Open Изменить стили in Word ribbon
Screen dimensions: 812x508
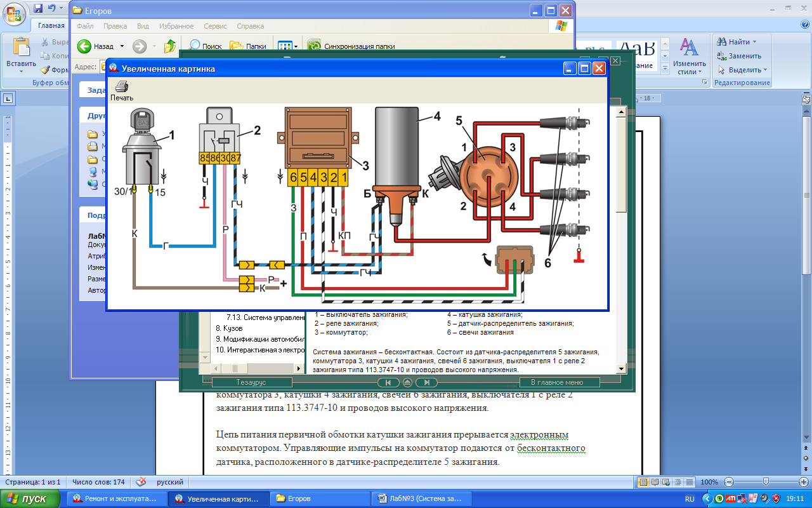690,57
